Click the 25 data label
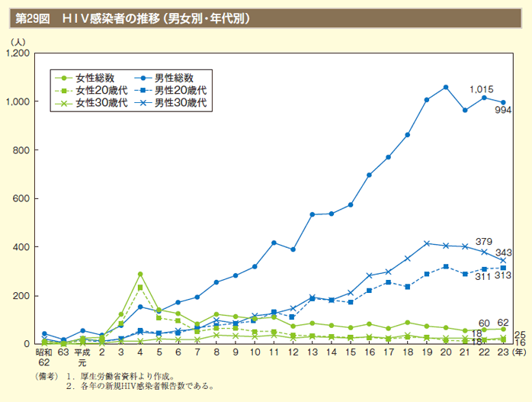The height and width of the screenshot is (402, 532). click(520, 335)
